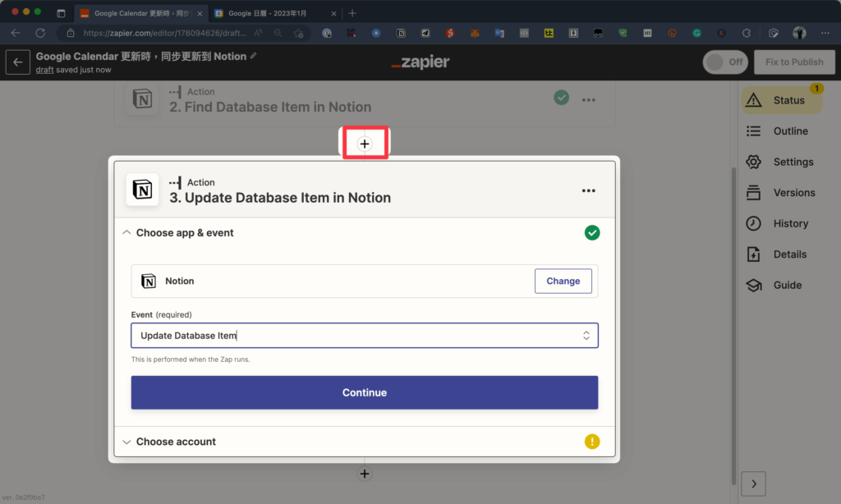Click the Notion icon of step 2
Viewport: 841px width, 504px height.
(142, 99)
